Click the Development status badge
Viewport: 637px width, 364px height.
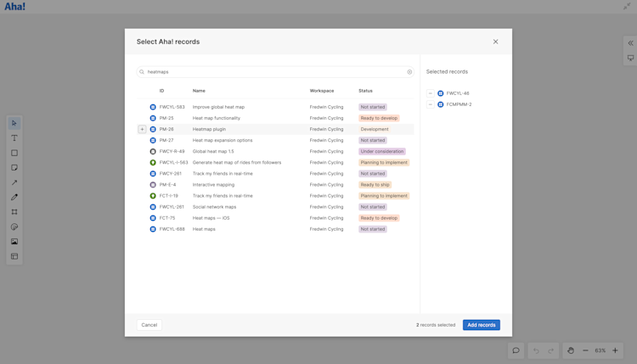pos(375,129)
